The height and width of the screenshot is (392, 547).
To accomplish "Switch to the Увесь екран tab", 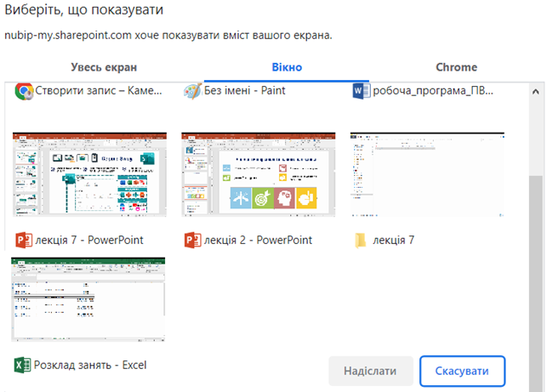I will pyautogui.click(x=104, y=67).
